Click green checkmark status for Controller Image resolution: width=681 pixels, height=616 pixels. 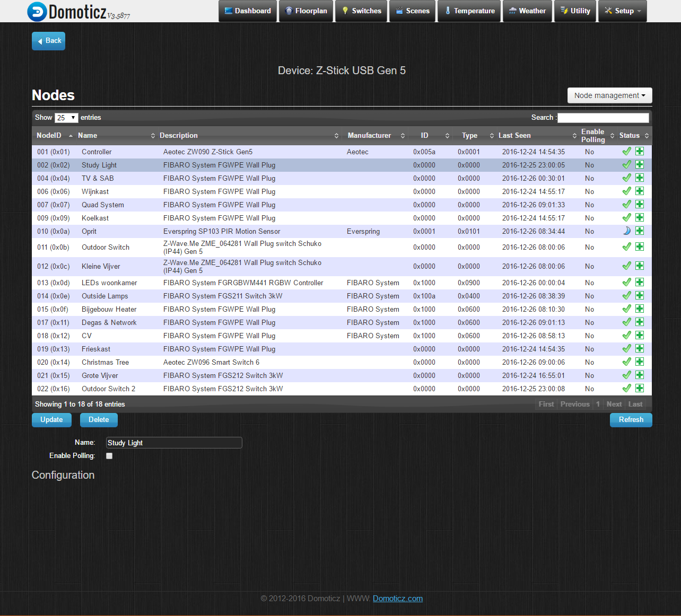point(627,151)
